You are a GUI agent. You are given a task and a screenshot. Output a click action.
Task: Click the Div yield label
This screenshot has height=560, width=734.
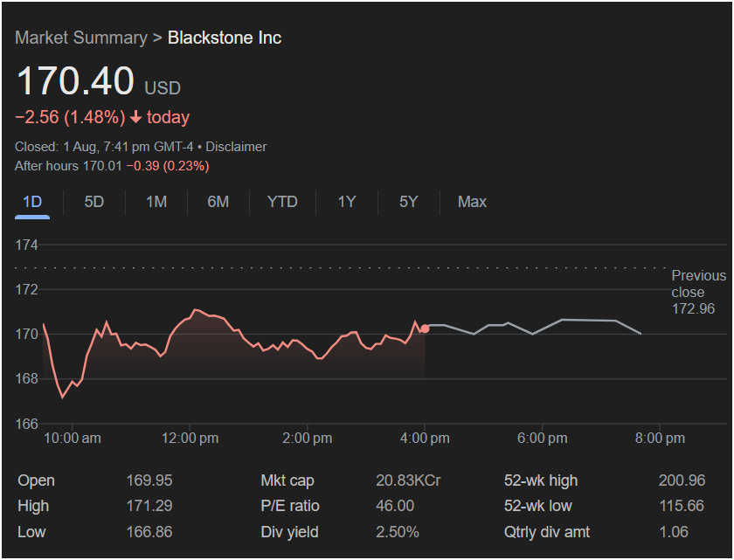point(290,532)
